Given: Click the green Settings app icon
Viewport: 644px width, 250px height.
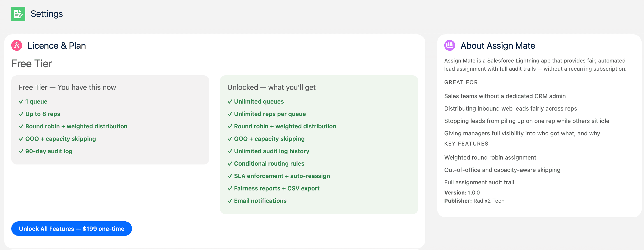Looking at the screenshot, I should pyautogui.click(x=18, y=14).
